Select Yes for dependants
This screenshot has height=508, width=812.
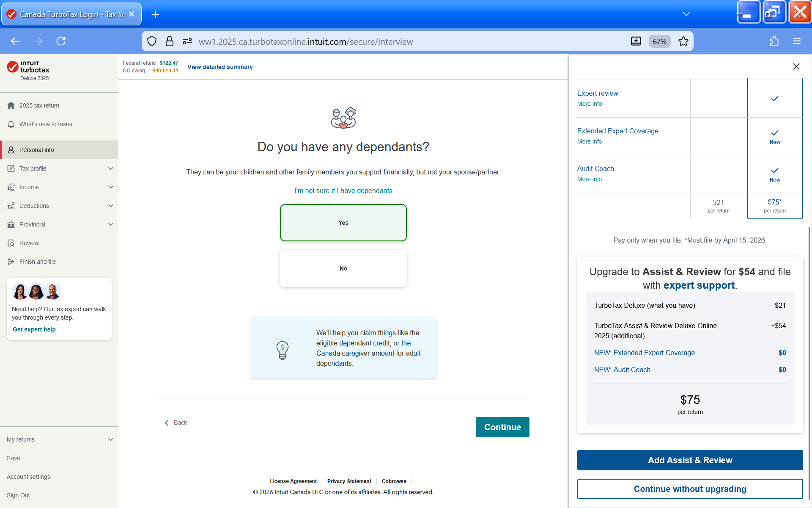[343, 223]
